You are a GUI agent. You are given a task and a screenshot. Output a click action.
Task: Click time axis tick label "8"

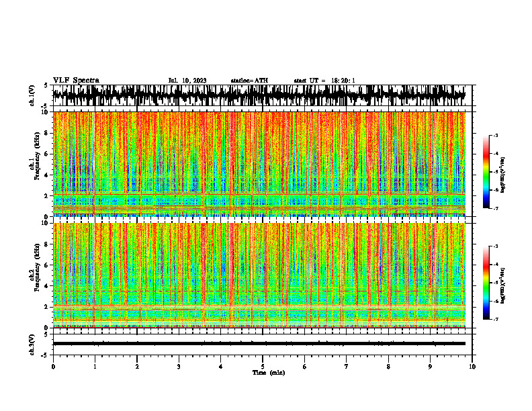[388, 367]
